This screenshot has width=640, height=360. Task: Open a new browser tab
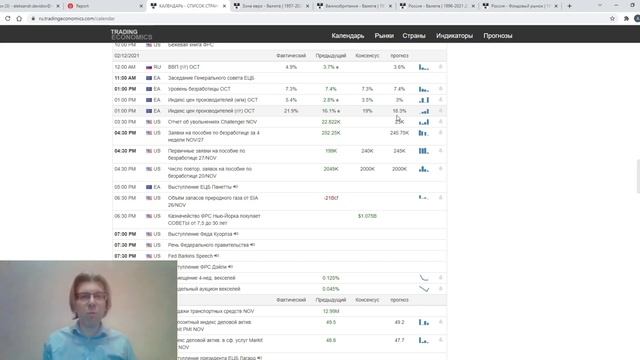click(x=569, y=6)
